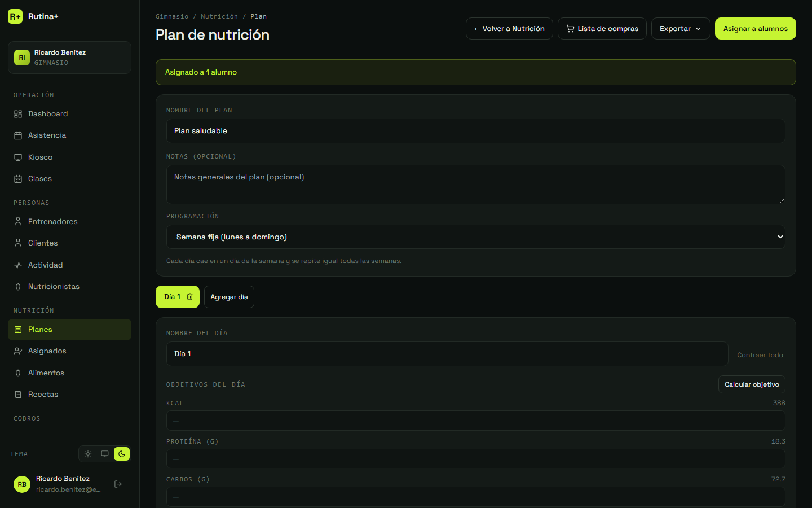This screenshot has width=812, height=508.
Task: Click Volver a Nutrición button
Action: pyautogui.click(x=509, y=29)
